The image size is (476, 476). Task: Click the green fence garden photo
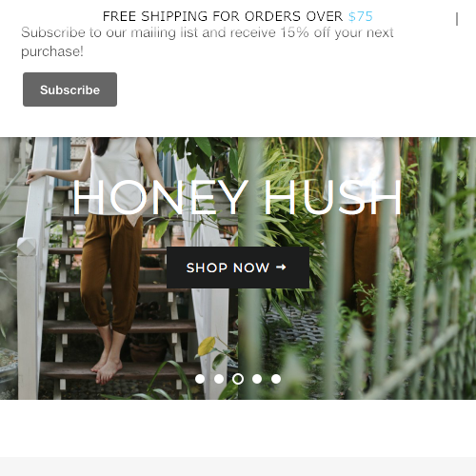(x=357, y=268)
